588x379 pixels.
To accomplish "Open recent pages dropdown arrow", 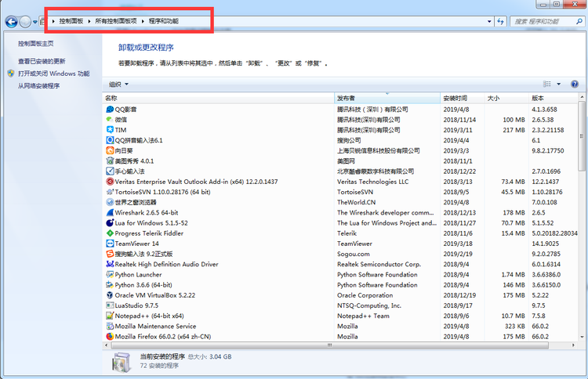I will 34,22.
